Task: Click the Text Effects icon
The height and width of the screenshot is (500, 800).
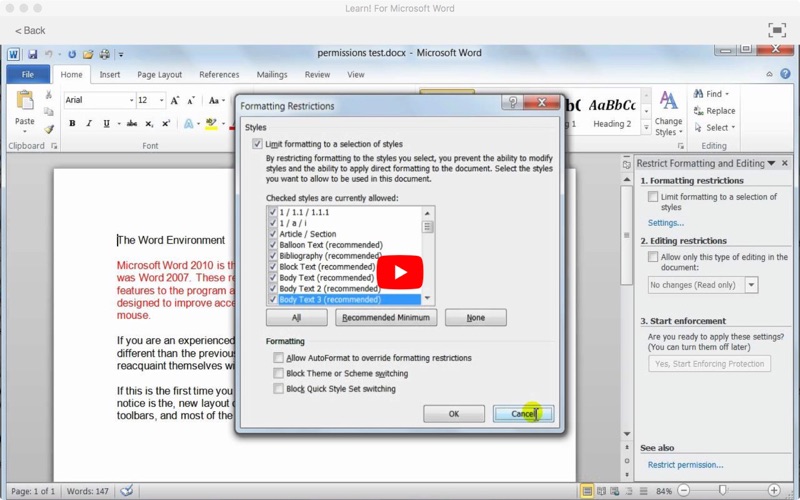Action: click(189, 123)
